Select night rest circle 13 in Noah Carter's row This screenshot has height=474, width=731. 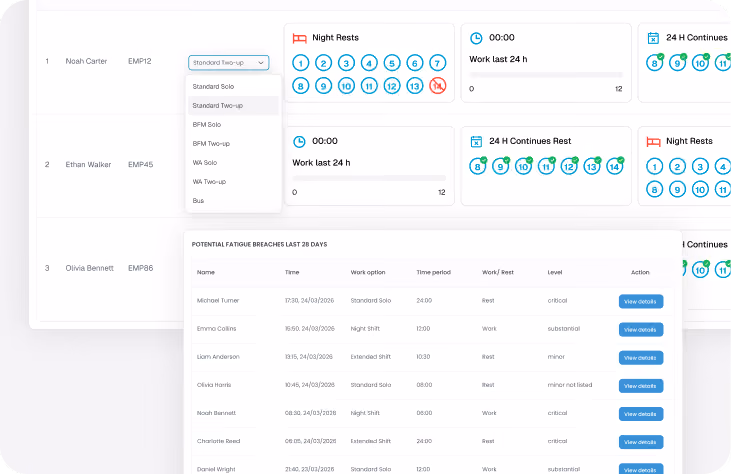coord(415,86)
